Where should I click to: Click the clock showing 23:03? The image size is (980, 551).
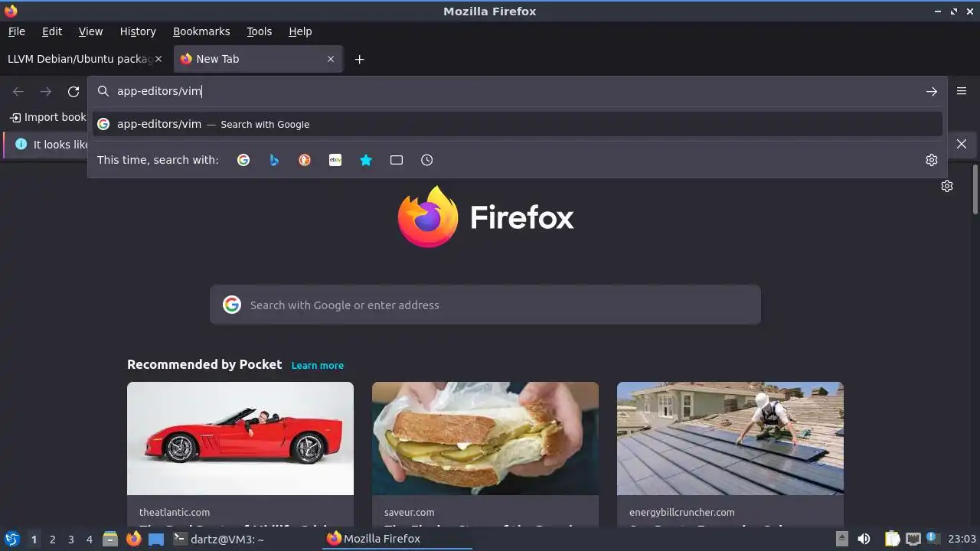962,539
